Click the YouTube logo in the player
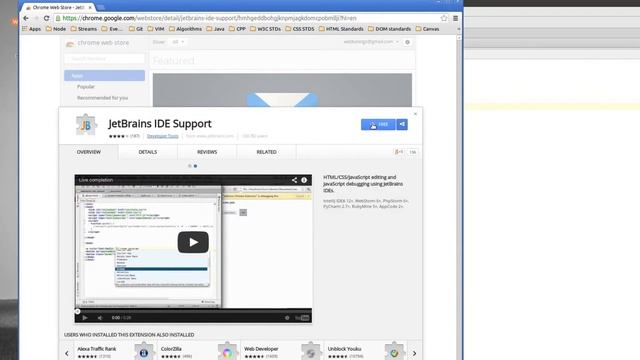The width and height of the screenshot is (640, 360). (302, 318)
